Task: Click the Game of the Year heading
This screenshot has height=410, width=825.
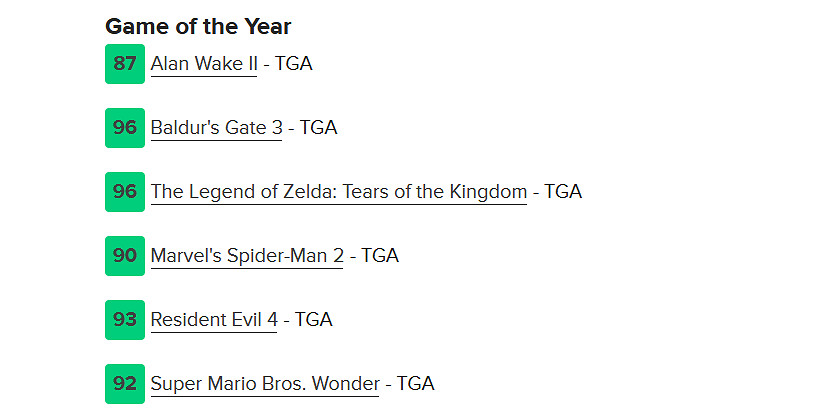Action: 198,27
